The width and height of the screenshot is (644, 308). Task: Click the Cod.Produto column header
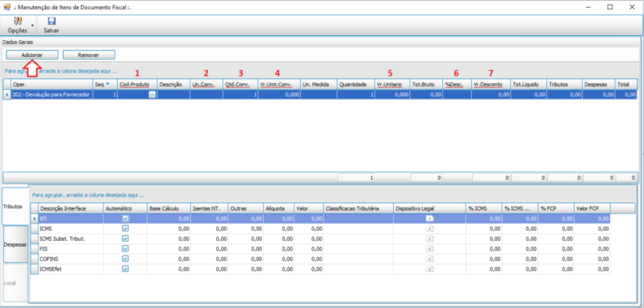(137, 84)
